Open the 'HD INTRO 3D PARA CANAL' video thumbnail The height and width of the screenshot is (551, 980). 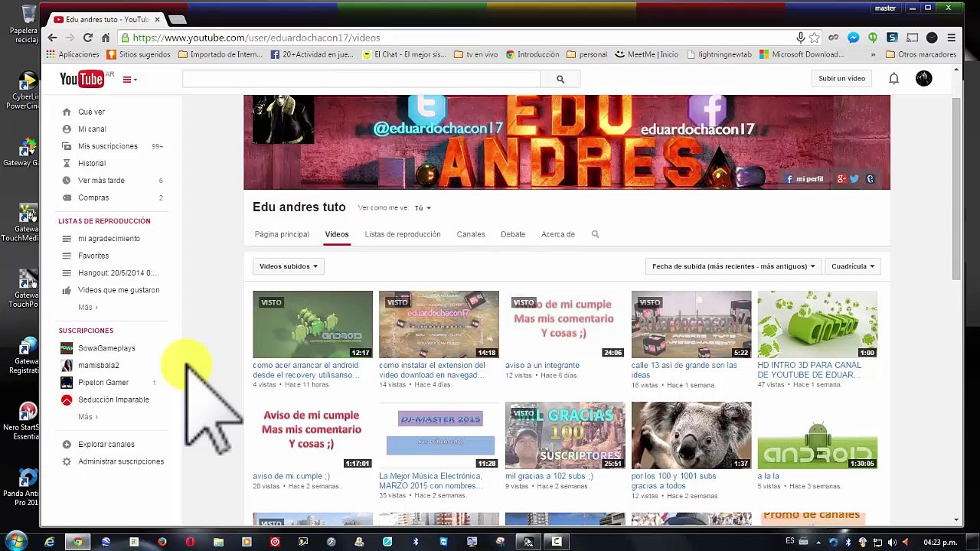click(818, 324)
